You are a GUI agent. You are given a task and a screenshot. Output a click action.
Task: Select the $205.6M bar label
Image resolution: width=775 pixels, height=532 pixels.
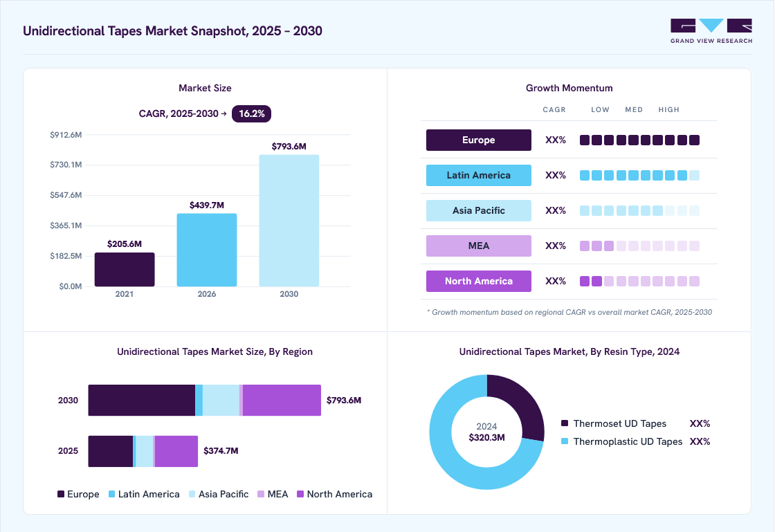click(125, 244)
